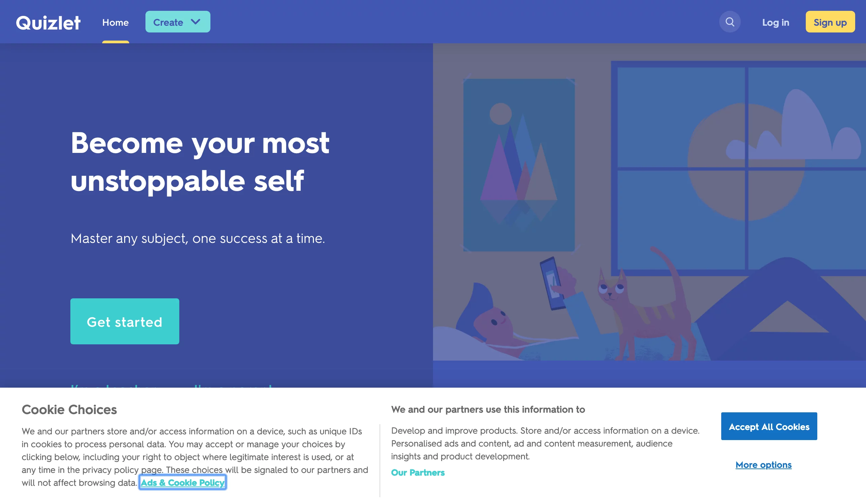866x504 pixels.
Task: Expand the Create dropdown menu
Action: point(178,22)
